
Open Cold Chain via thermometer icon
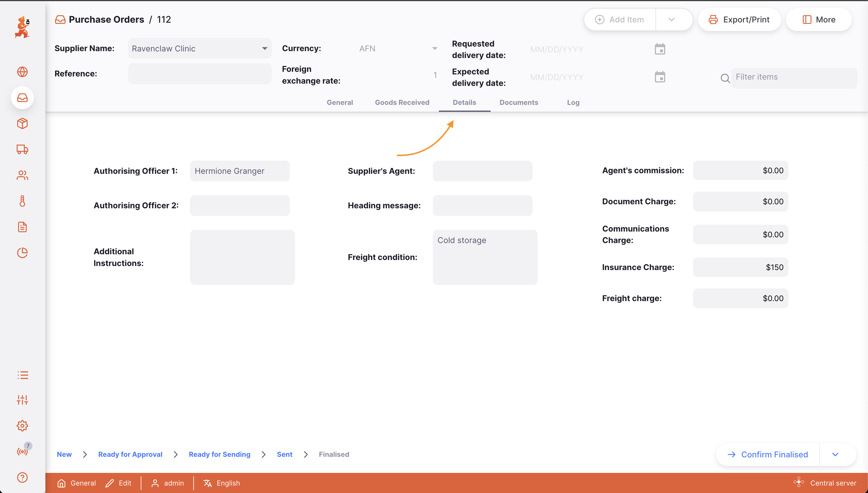pyautogui.click(x=22, y=201)
